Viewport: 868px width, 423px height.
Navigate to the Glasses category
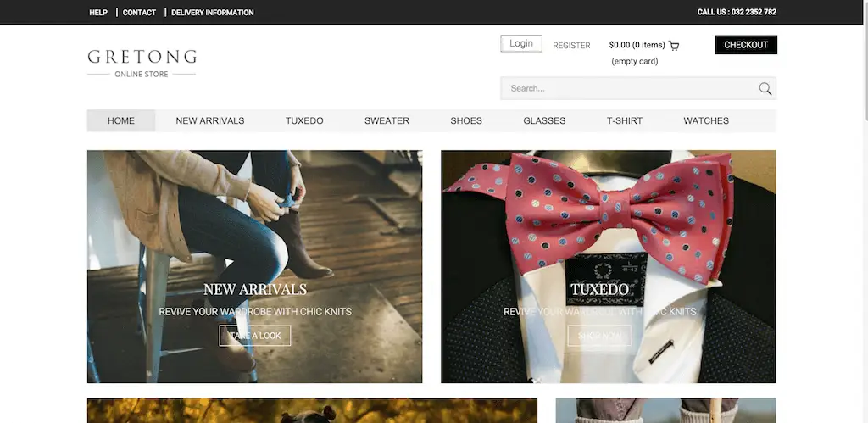pyautogui.click(x=544, y=121)
